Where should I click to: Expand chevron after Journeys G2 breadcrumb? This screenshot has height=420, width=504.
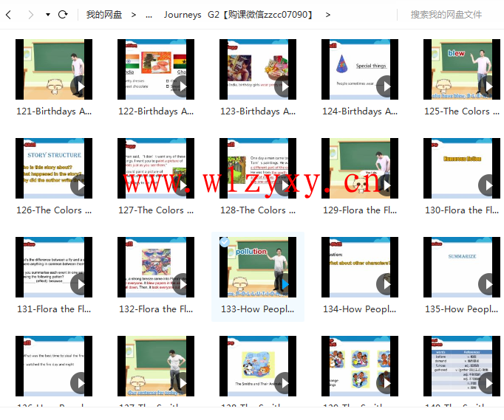(x=327, y=15)
